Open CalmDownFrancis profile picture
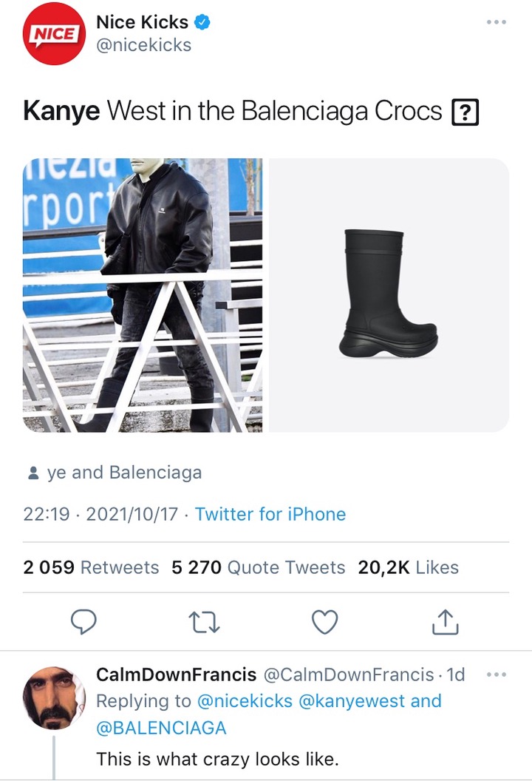532x781 pixels. point(54,698)
